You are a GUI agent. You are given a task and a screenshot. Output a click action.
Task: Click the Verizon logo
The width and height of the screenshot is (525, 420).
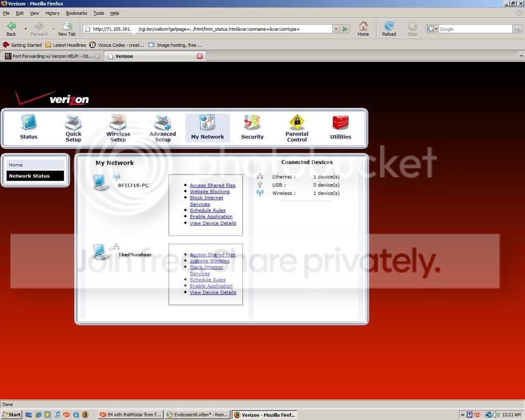pyautogui.click(x=53, y=98)
